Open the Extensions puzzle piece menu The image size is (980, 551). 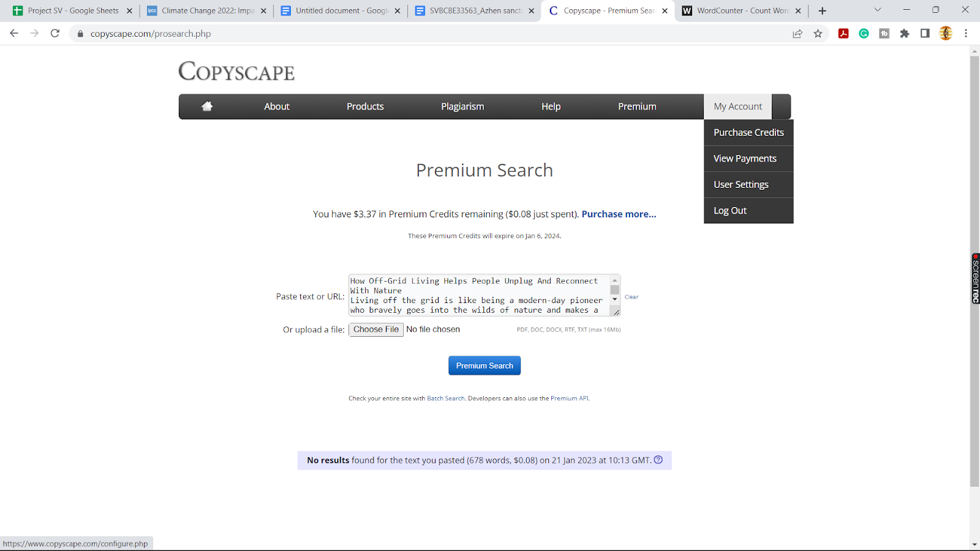(905, 34)
